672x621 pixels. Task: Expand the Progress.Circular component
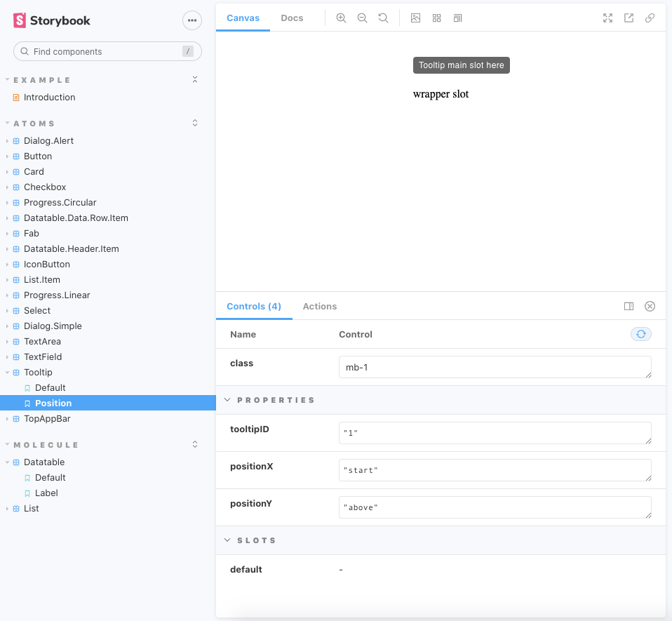pos(60,202)
